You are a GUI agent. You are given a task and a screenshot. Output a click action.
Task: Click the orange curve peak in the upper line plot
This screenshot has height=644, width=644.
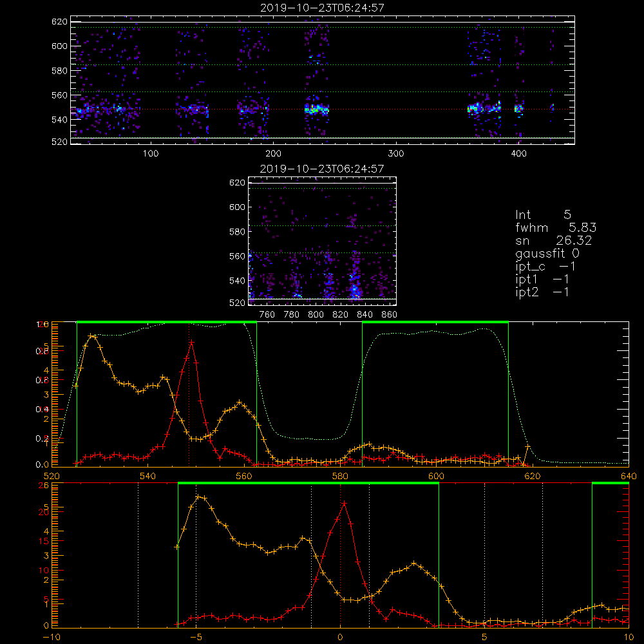pyautogui.click(x=91, y=336)
